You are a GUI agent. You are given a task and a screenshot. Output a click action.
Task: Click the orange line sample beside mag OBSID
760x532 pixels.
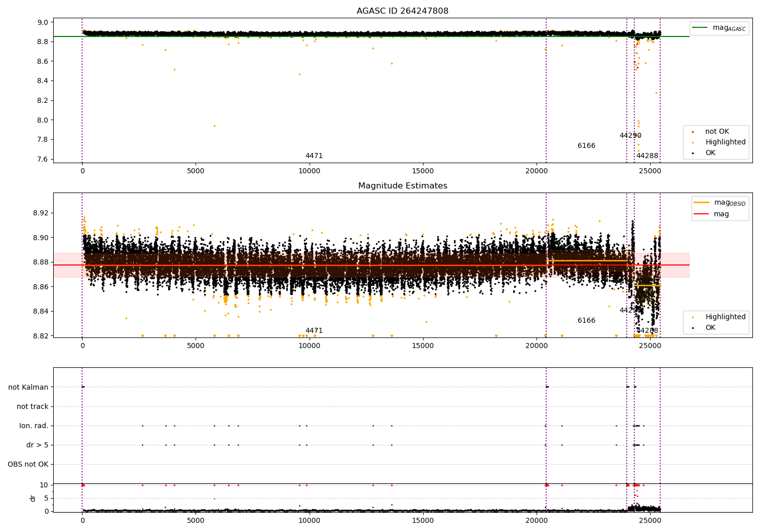(701, 203)
